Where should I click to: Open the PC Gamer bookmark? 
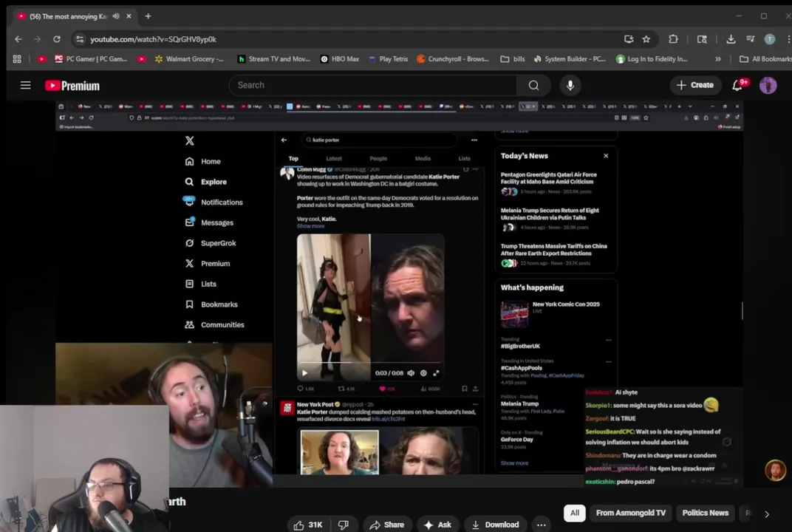pos(91,59)
